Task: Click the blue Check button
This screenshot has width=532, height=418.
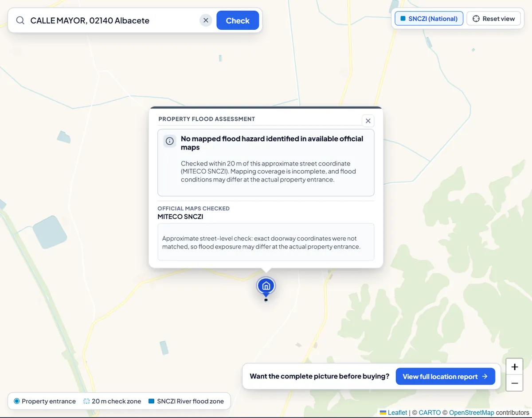Action: click(238, 20)
